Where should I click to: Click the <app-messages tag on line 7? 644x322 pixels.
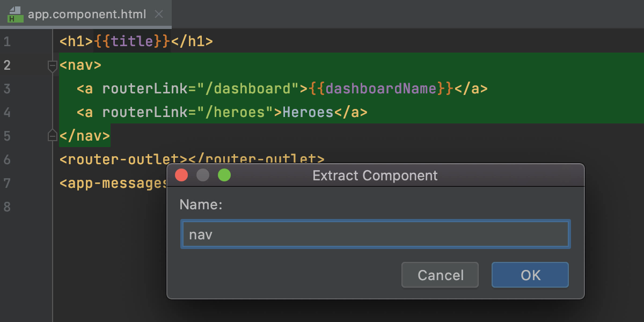point(114,184)
